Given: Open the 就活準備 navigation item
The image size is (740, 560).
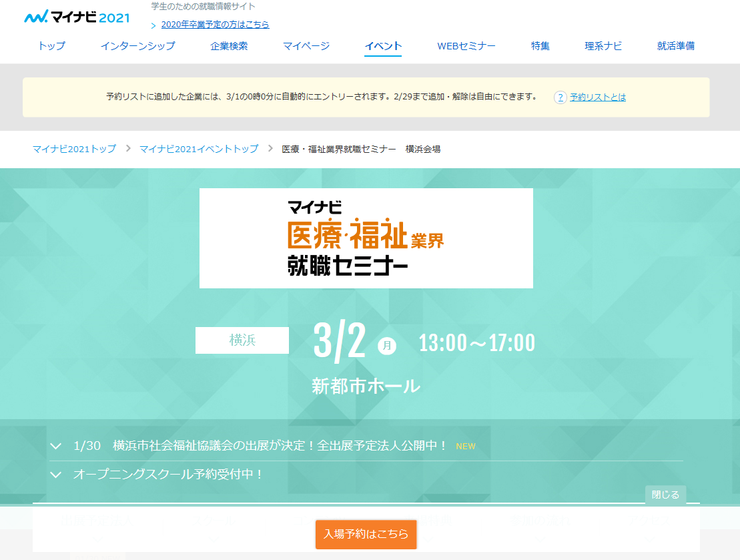Looking at the screenshot, I should (x=676, y=46).
